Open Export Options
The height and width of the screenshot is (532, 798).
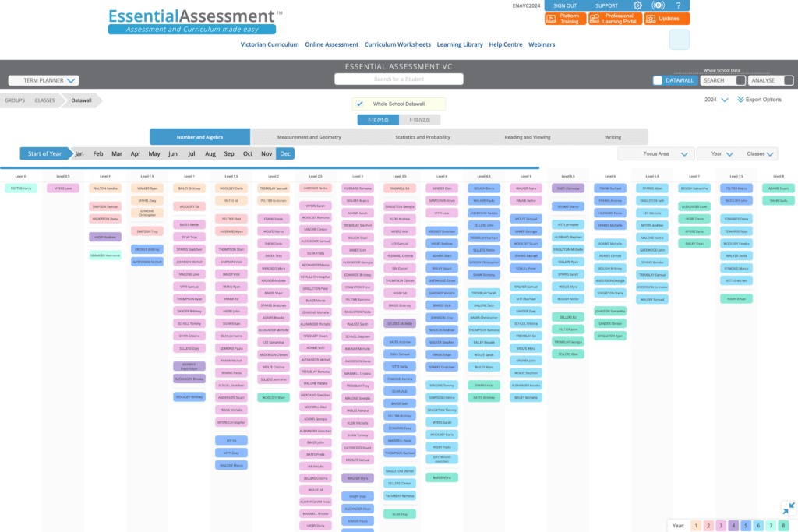759,100
